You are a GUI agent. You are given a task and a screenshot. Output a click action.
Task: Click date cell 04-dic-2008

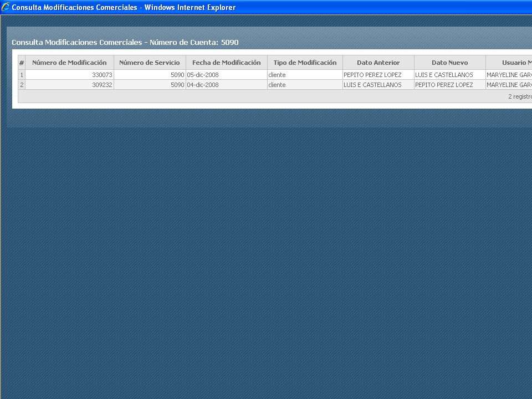pos(226,85)
